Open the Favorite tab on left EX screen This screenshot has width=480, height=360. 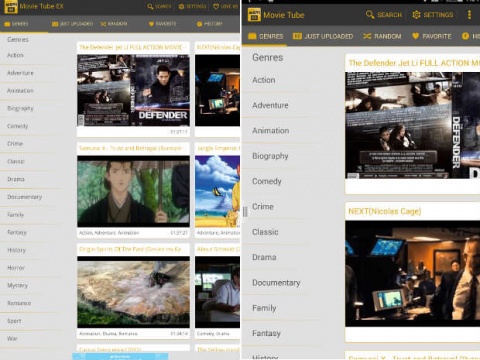coord(162,24)
